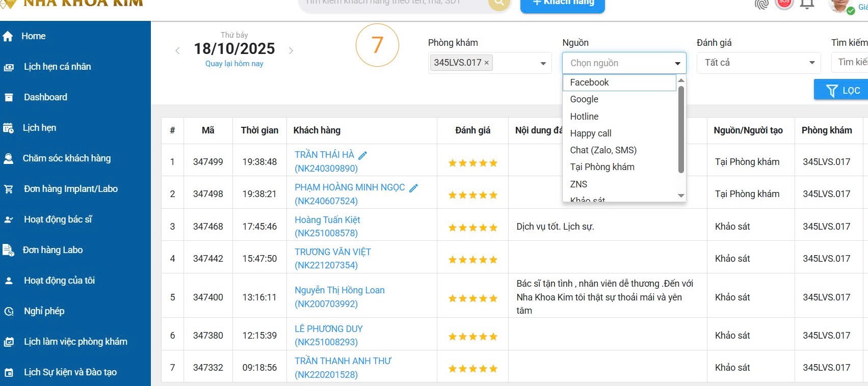Image resolution: width=868 pixels, height=386 pixels.
Task: Expand the Phòng khám dropdown
Action: [543, 63]
